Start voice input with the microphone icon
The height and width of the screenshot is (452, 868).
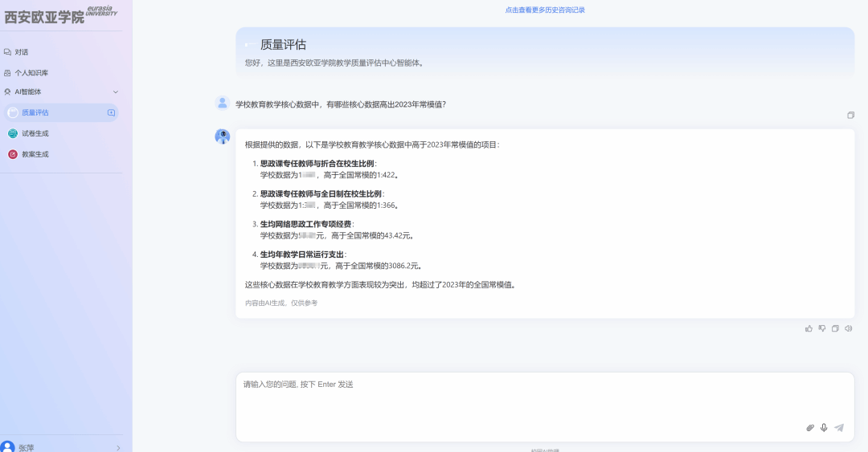(x=824, y=428)
